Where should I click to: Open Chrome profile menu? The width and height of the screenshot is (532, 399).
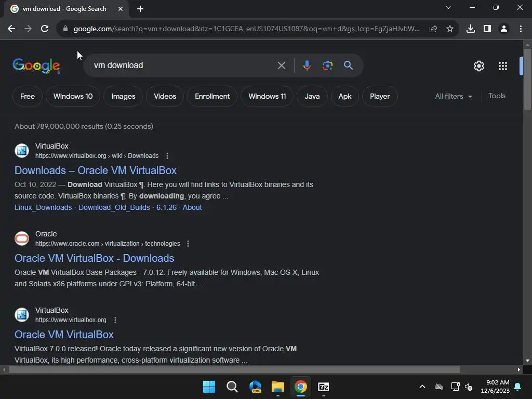[504, 29]
